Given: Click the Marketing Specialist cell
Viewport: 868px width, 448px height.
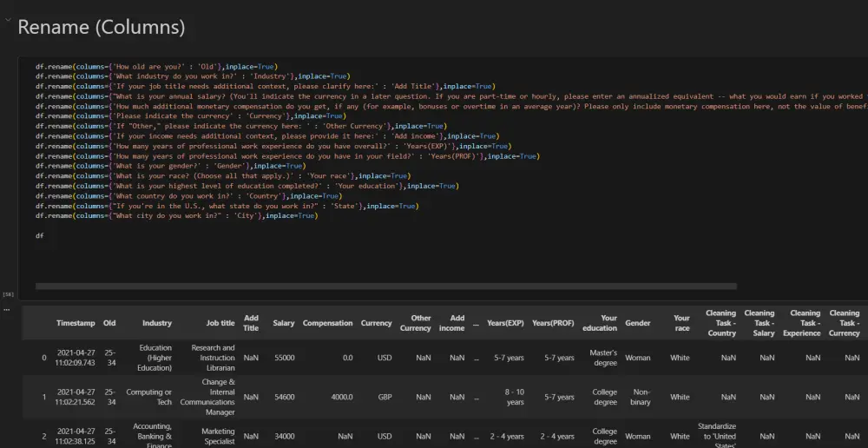Looking at the screenshot, I should pos(218,437).
